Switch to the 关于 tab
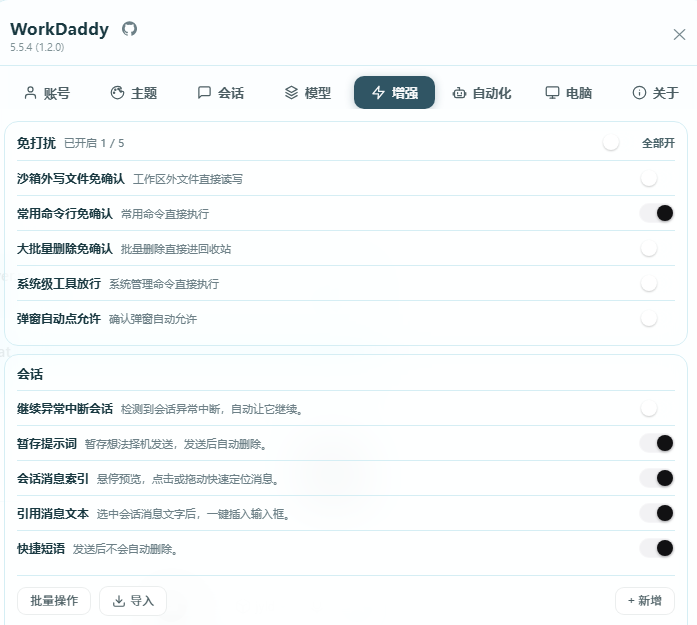Image resolution: width=697 pixels, height=625 pixels. click(x=655, y=92)
